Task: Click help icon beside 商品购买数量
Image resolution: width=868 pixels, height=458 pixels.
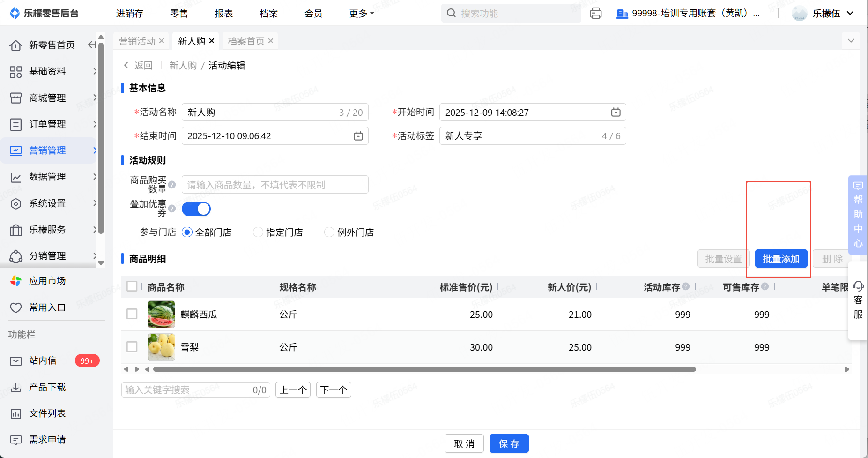Action: pos(172,185)
